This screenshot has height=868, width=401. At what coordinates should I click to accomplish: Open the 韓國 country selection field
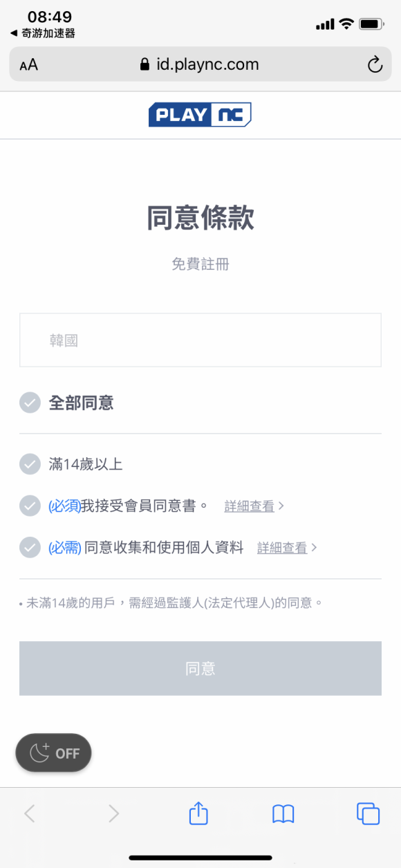(200, 340)
